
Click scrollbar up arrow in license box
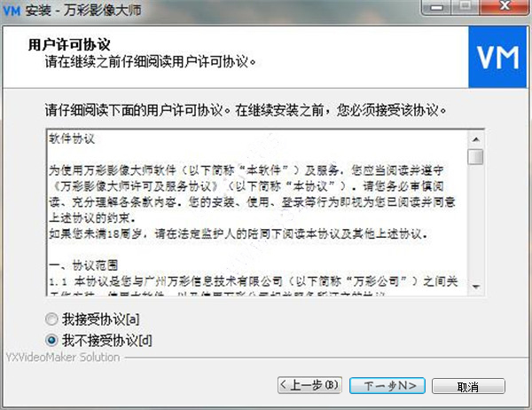tap(475, 139)
